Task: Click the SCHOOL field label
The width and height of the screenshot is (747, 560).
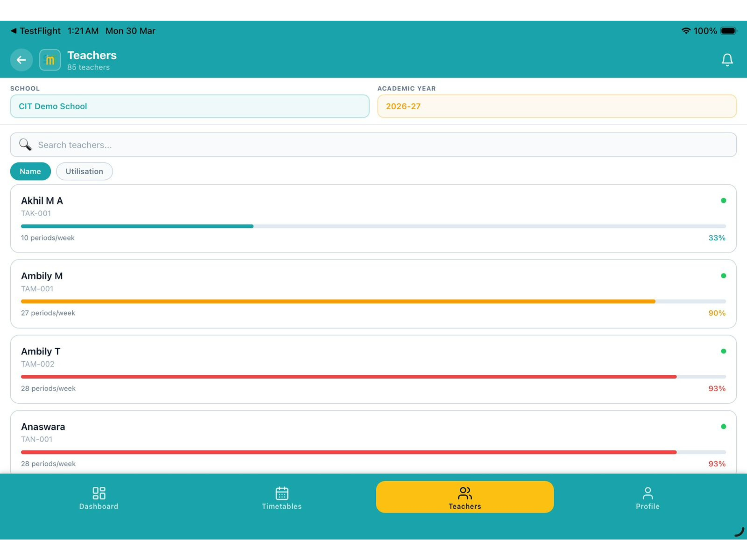Action: [x=25, y=88]
